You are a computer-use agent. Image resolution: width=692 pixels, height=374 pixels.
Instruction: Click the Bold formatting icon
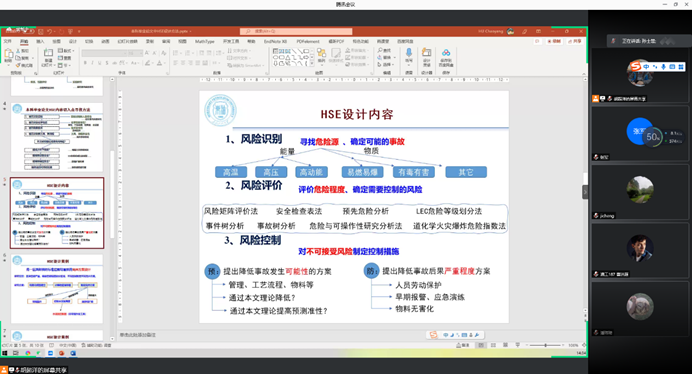click(x=85, y=63)
